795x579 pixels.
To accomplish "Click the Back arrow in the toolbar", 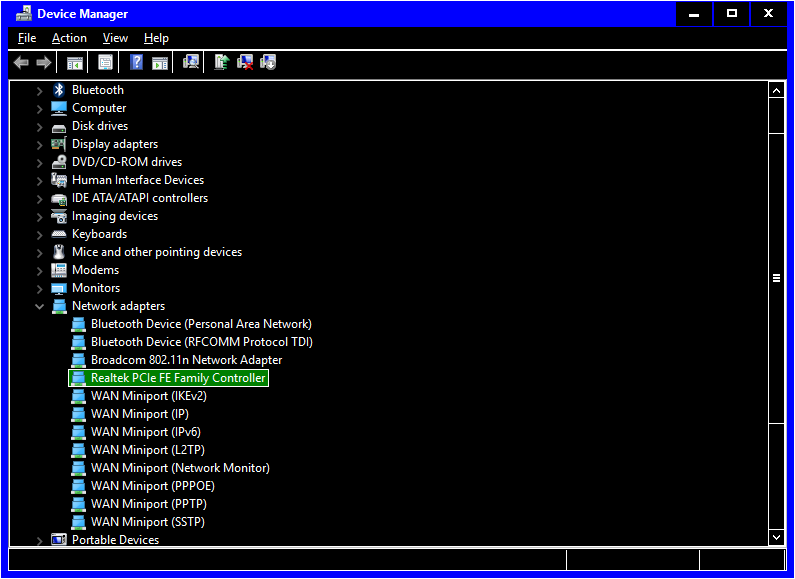I will (x=21, y=63).
